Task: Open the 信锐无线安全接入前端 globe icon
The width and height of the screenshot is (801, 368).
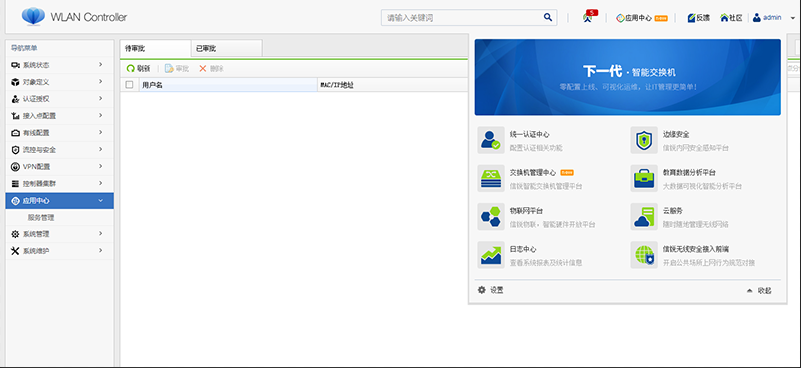Action: coord(644,255)
